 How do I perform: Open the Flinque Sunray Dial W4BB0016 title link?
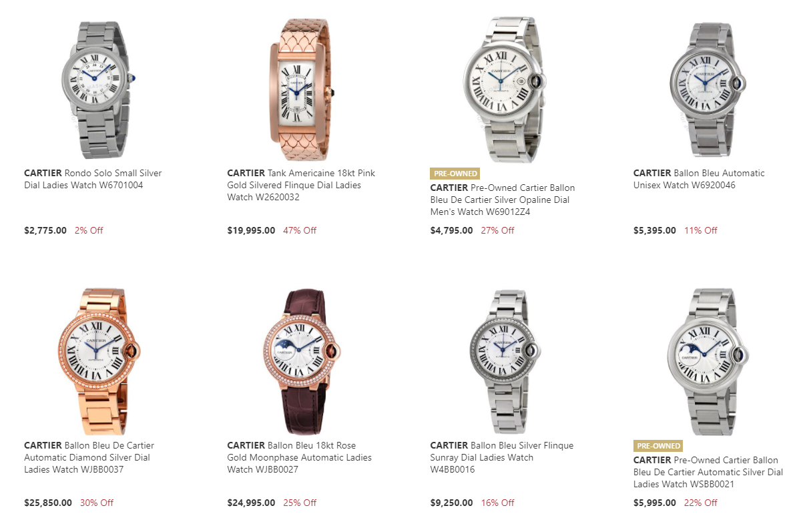[x=502, y=457]
